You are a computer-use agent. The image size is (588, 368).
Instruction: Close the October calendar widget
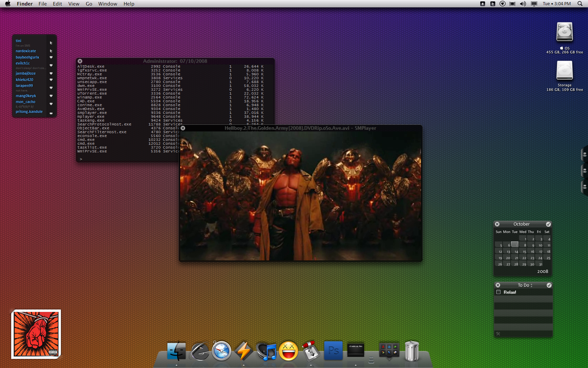[x=497, y=224]
